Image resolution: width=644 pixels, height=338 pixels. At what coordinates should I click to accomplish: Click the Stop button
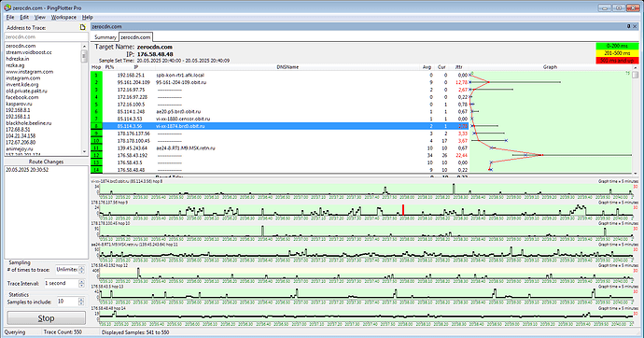click(47, 318)
